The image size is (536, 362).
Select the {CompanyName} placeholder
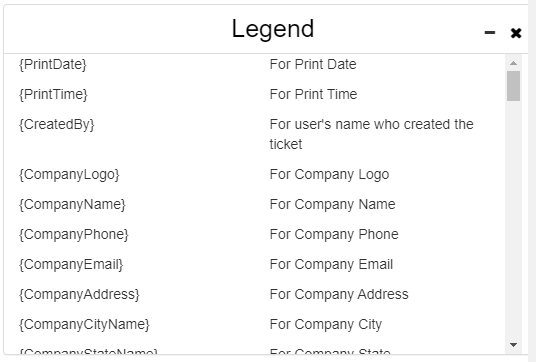click(72, 204)
